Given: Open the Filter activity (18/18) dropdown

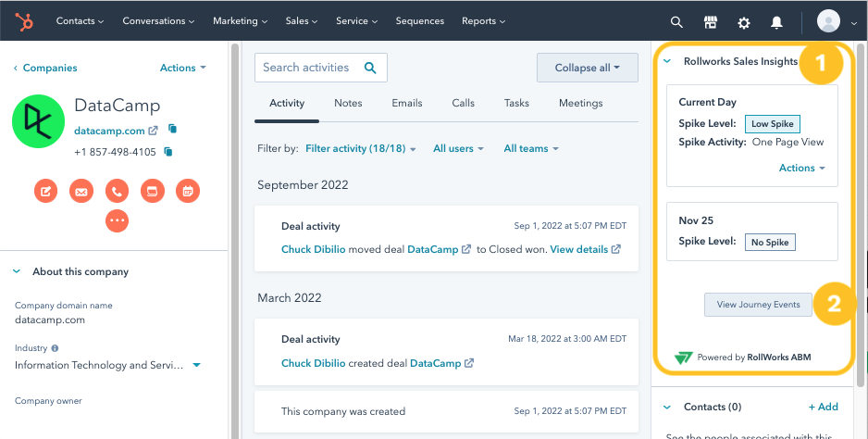Looking at the screenshot, I should (x=360, y=148).
